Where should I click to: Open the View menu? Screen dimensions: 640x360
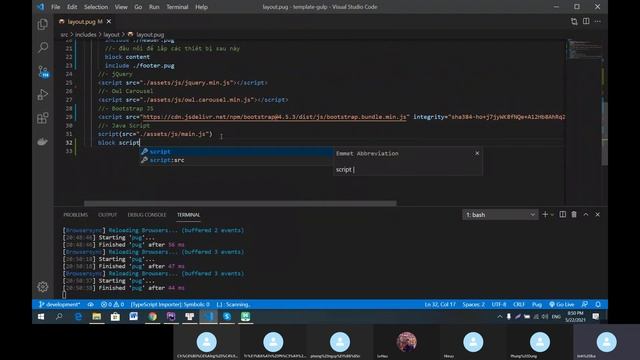pyautogui.click(x=121, y=7)
